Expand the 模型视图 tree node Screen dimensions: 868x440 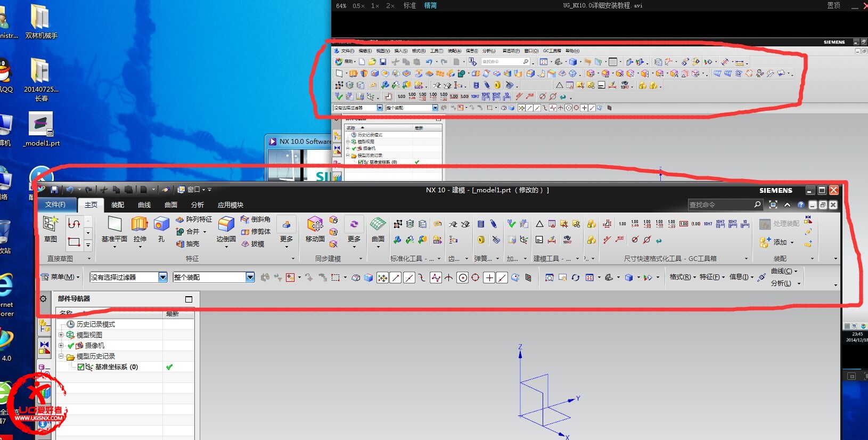pyautogui.click(x=61, y=335)
